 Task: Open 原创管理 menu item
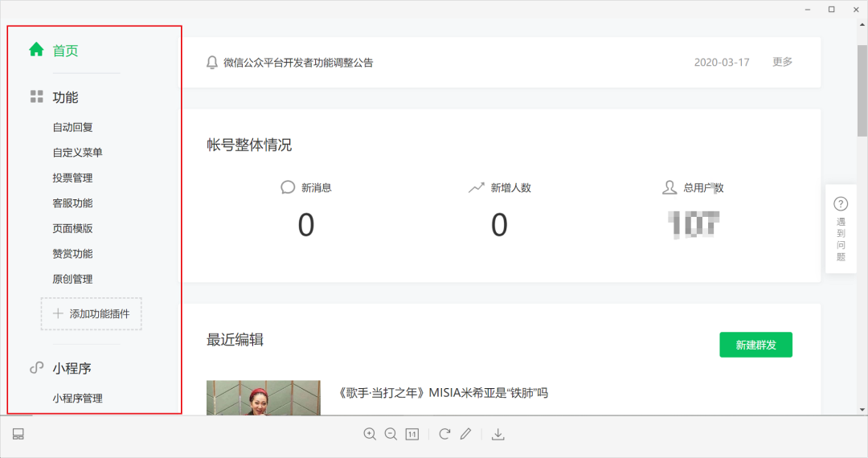[x=73, y=279]
